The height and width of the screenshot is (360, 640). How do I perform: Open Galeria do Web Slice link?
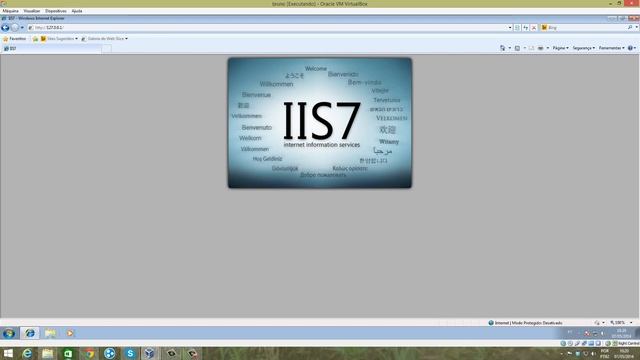104,39
